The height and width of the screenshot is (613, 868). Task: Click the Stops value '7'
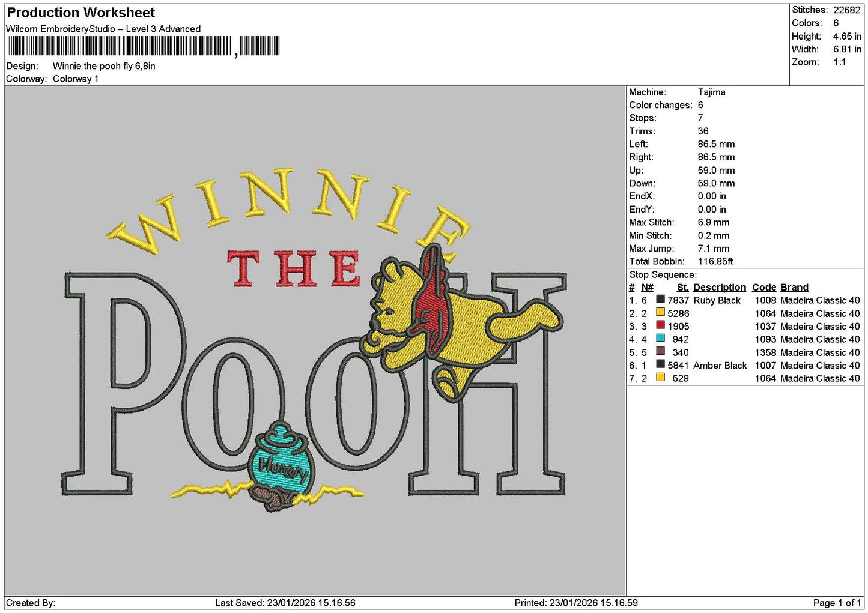tap(700, 118)
